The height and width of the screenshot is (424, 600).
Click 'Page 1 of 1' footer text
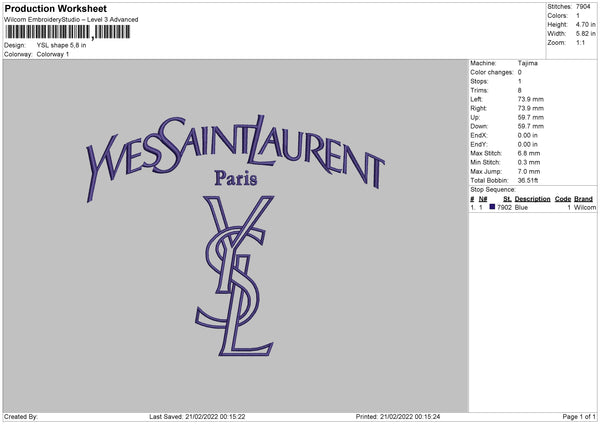tap(579, 417)
